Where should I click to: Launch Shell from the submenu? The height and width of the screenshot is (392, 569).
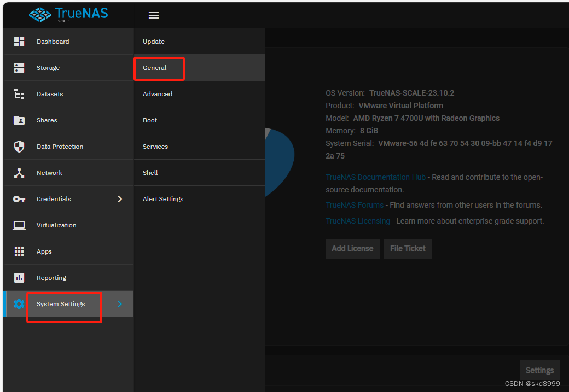pos(199,173)
